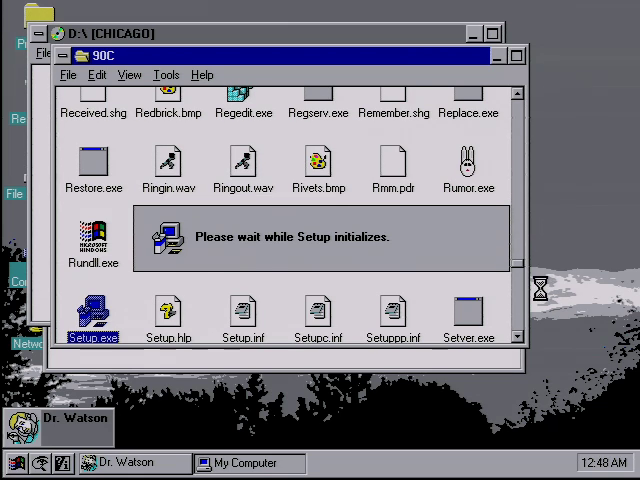Open the Setup.hlp help file icon
The image size is (640, 480).
[x=168, y=311]
